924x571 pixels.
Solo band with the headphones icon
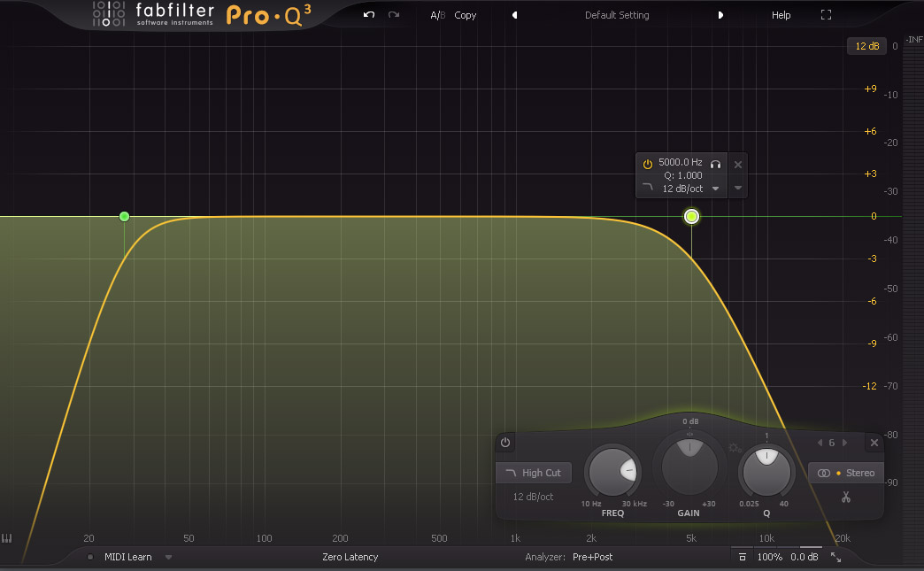[x=715, y=164]
